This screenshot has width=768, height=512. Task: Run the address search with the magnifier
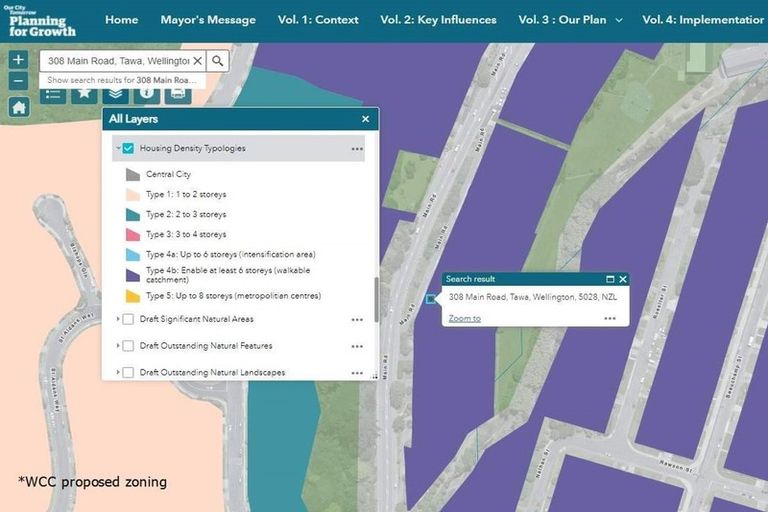pyautogui.click(x=218, y=61)
